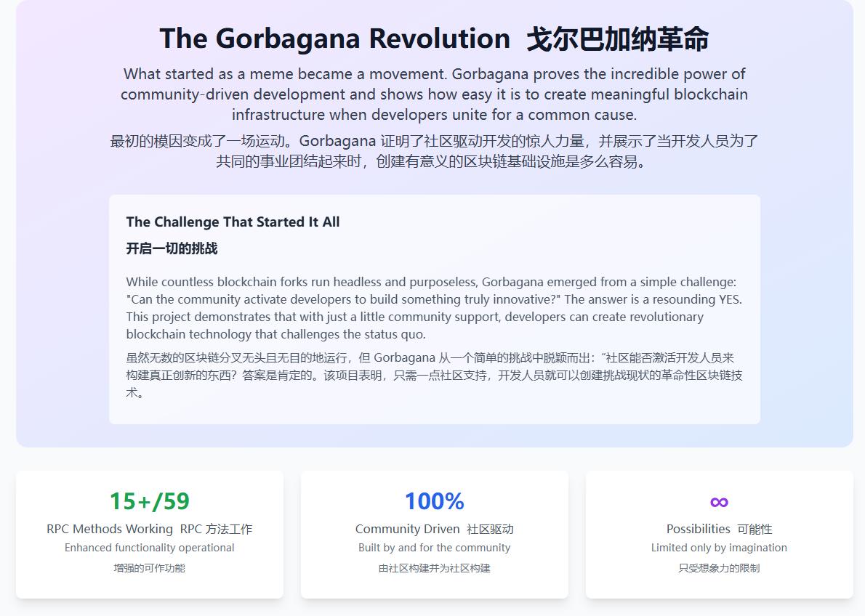Click the "只受想象力的限制" text
Viewport: 865px width, 616px height.
click(x=720, y=569)
